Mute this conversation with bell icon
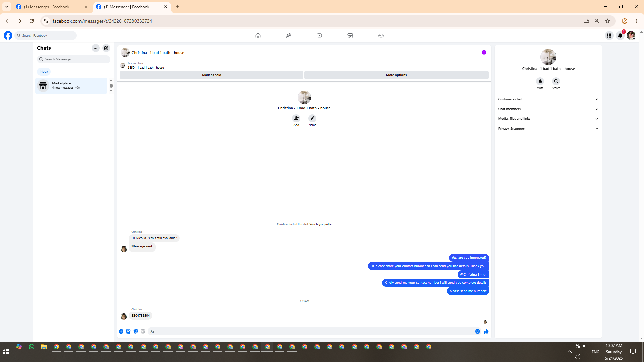644x362 pixels. click(x=540, y=81)
